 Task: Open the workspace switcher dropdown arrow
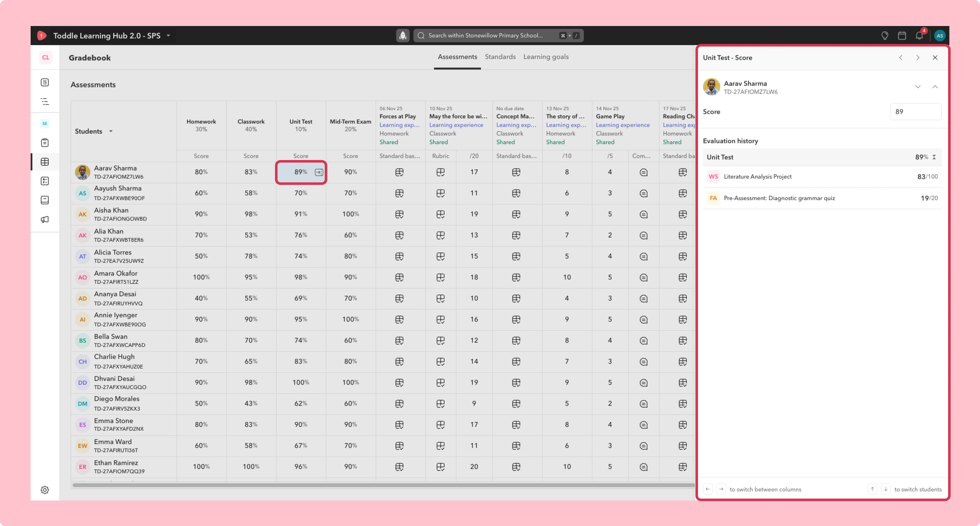coord(168,36)
